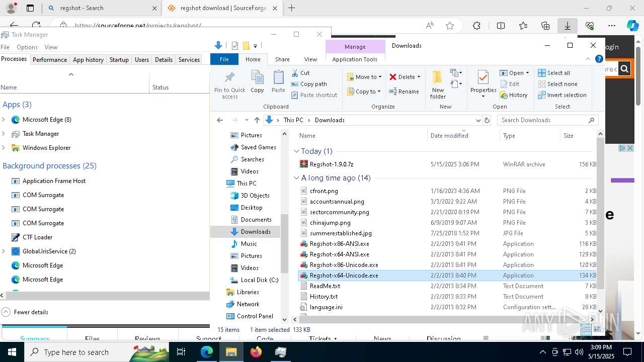Click Explorer help question mark icon
The width and height of the screenshot is (644, 362).
599,59
